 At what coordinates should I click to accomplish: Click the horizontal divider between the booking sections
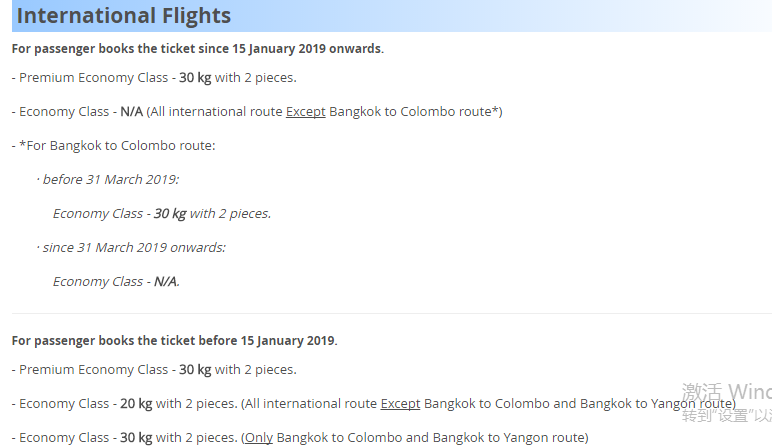(392, 313)
